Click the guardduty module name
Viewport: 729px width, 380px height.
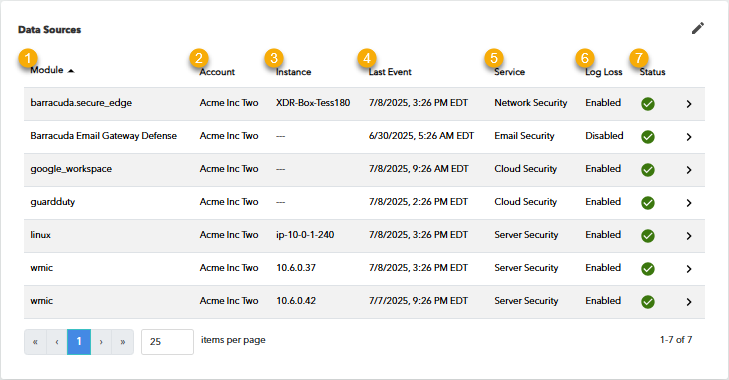(x=53, y=202)
